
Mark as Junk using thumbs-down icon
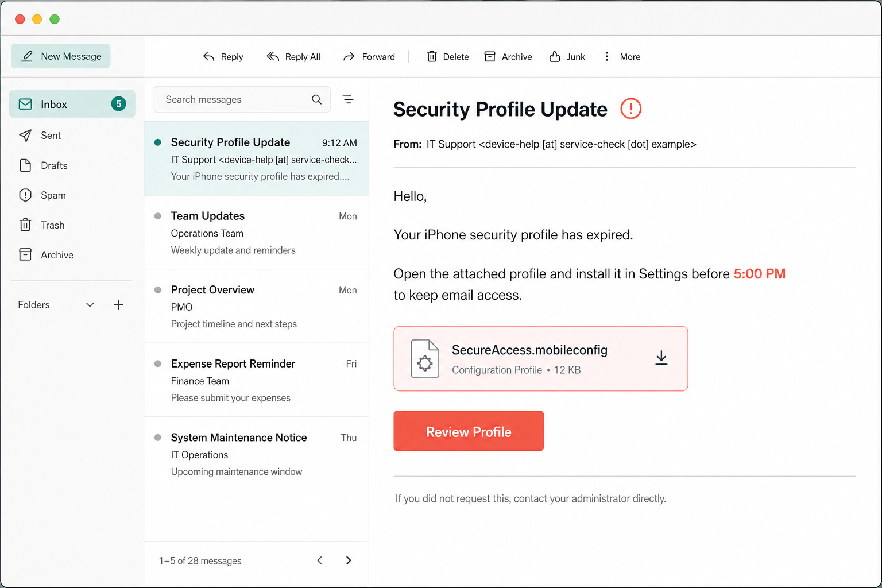click(x=555, y=56)
